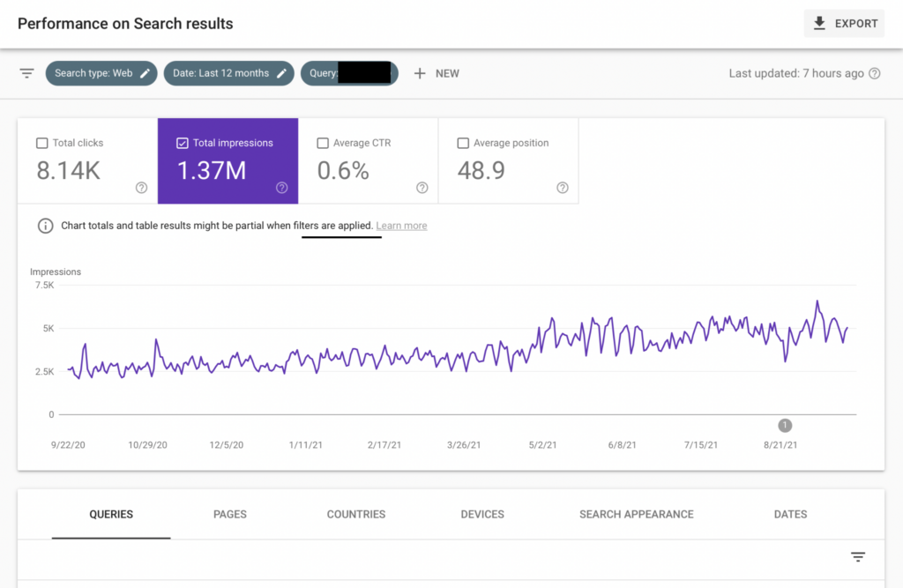Click the 2/17/21 date label
Image resolution: width=903 pixels, height=588 pixels.
[384, 445]
